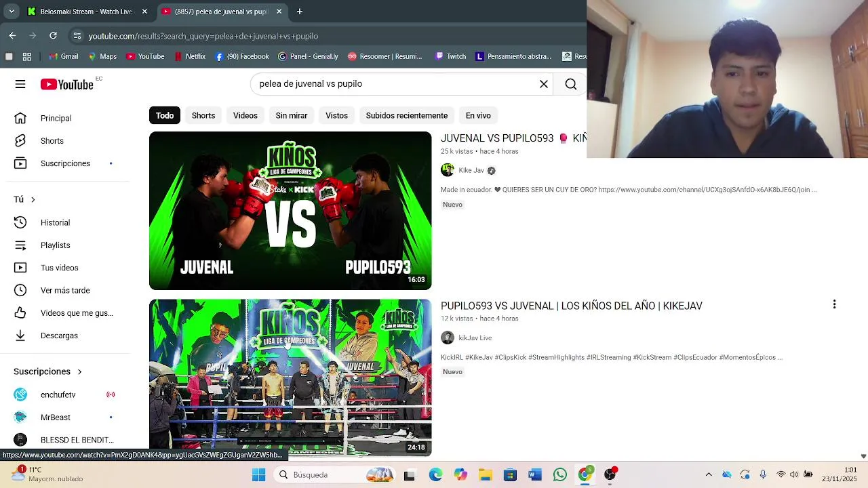The width and height of the screenshot is (868, 488).
Task: Go back in browser history
Action: (x=12, y=36)
